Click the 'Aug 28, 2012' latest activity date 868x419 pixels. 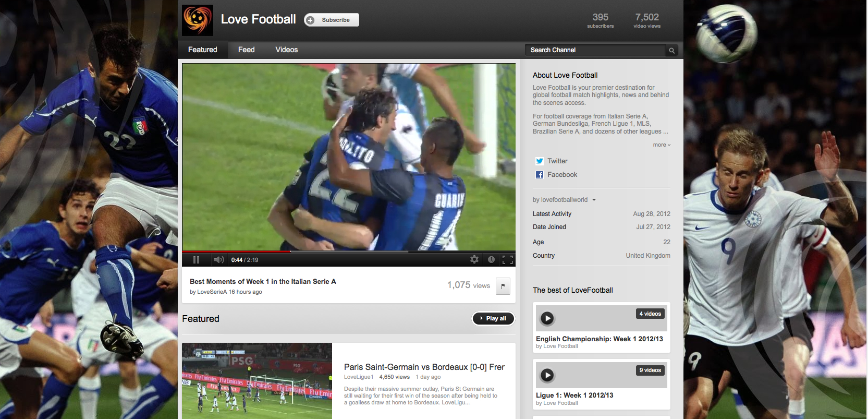click(x=652, y=214)
